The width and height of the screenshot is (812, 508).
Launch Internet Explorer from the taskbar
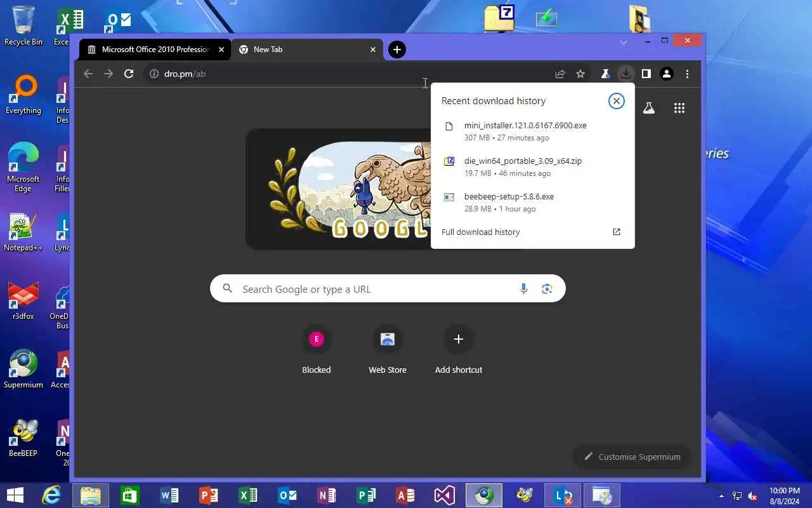pyautogui.click(x=51, y=495)
